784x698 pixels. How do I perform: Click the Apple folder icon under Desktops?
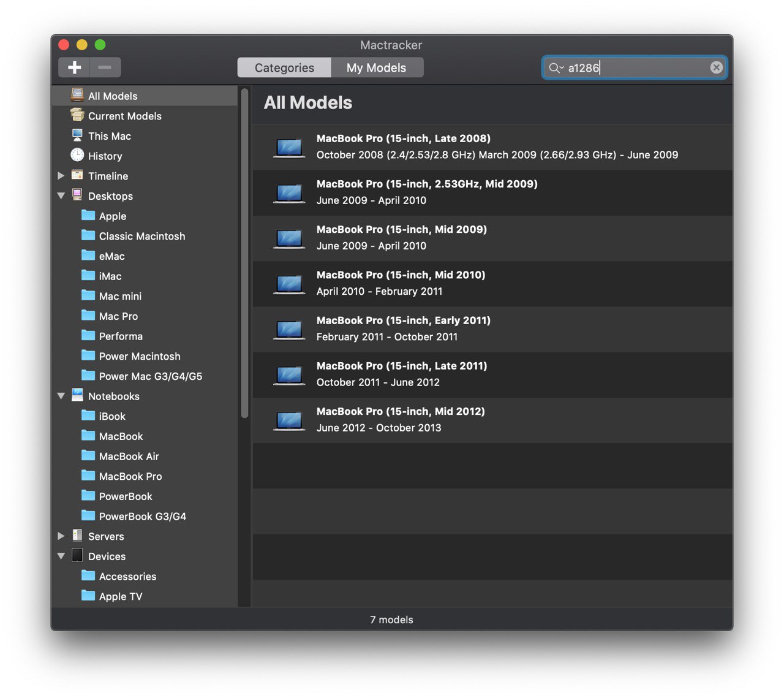tap(88, 215)
